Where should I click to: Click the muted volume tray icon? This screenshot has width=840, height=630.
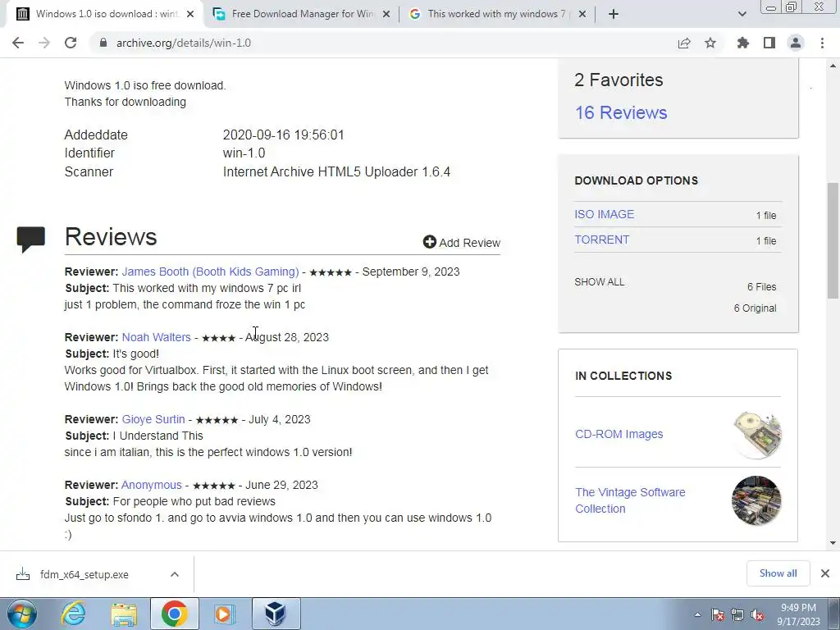[x=757, y=615]
